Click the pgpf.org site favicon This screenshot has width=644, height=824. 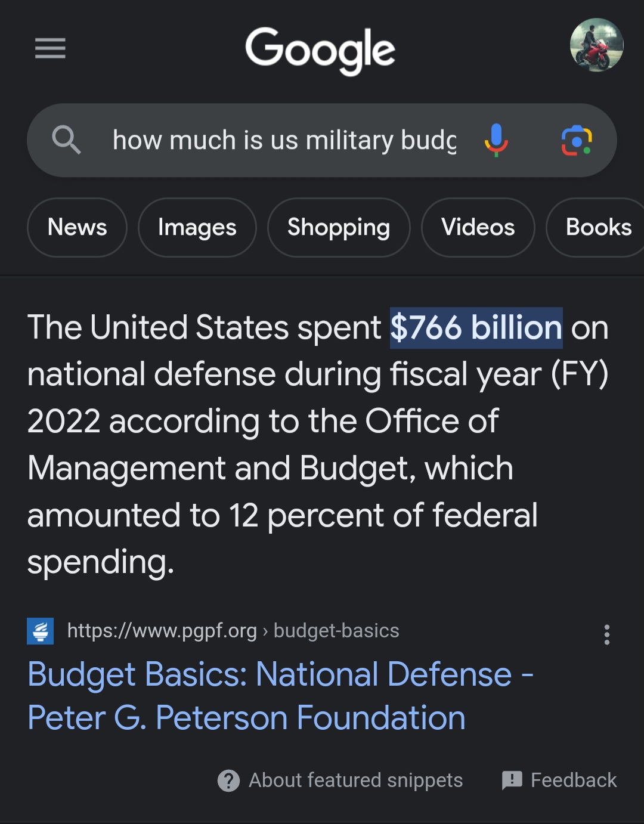click(41, 631)
